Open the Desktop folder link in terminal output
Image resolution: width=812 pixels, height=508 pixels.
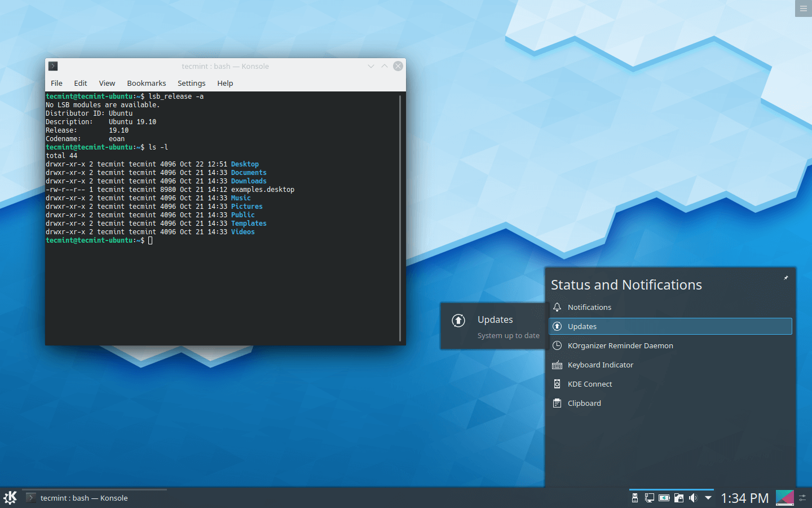(x=245, y=164)
